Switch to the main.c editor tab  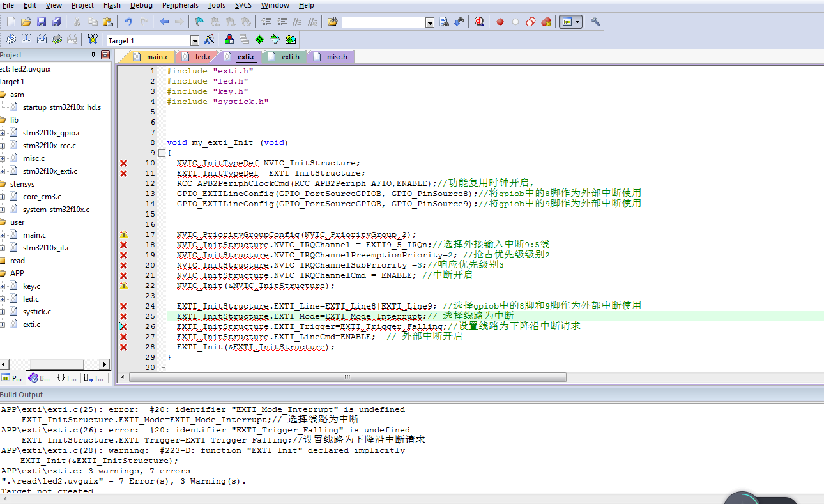pos(151,57)
